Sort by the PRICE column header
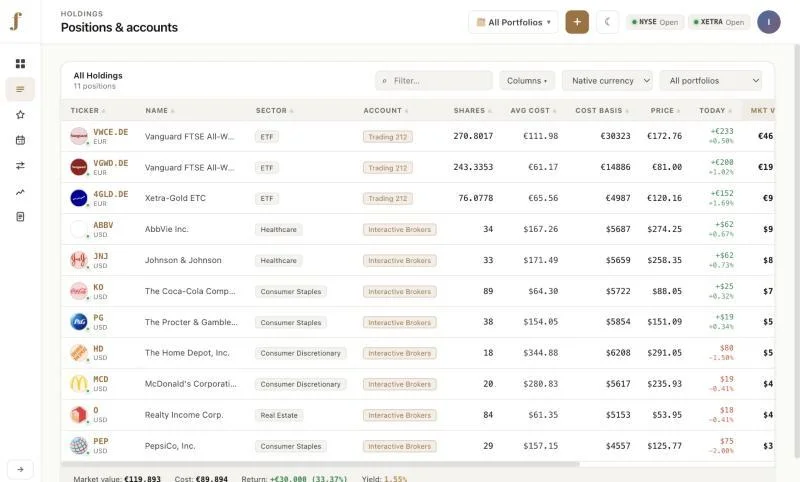The image size is (800, 482). tap(665, 110)
